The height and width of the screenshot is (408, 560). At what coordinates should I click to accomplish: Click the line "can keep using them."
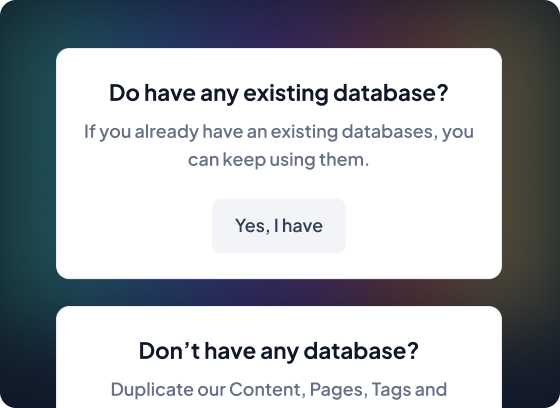279,159
